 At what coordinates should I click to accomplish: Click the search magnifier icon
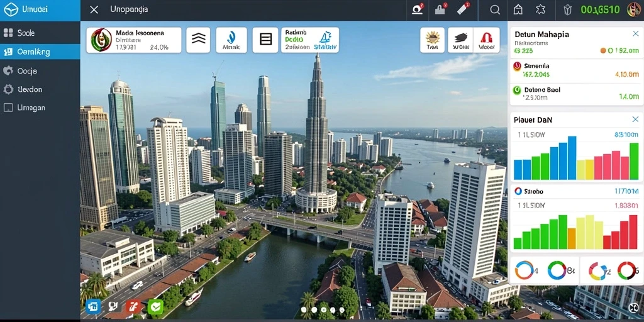496,10
